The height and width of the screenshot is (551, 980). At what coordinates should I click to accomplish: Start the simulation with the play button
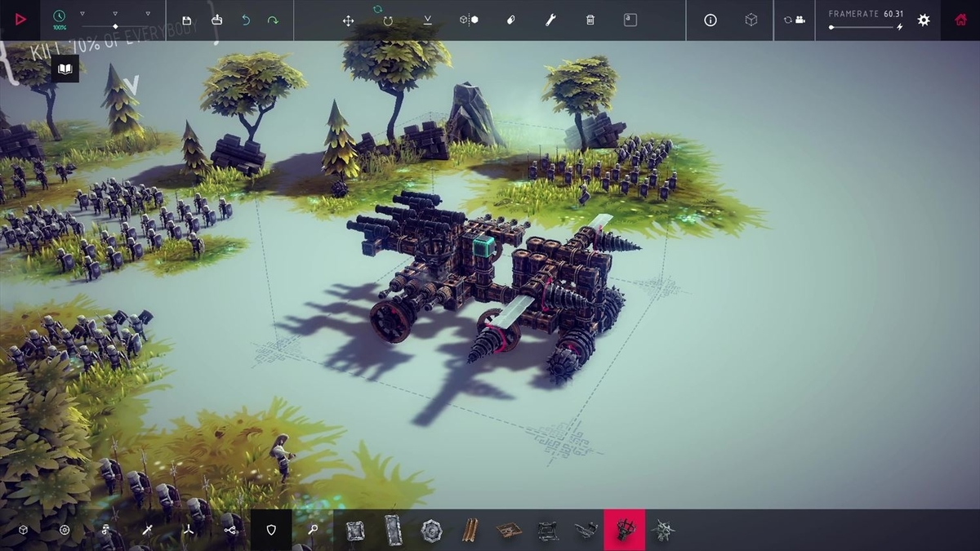[20, 20]
